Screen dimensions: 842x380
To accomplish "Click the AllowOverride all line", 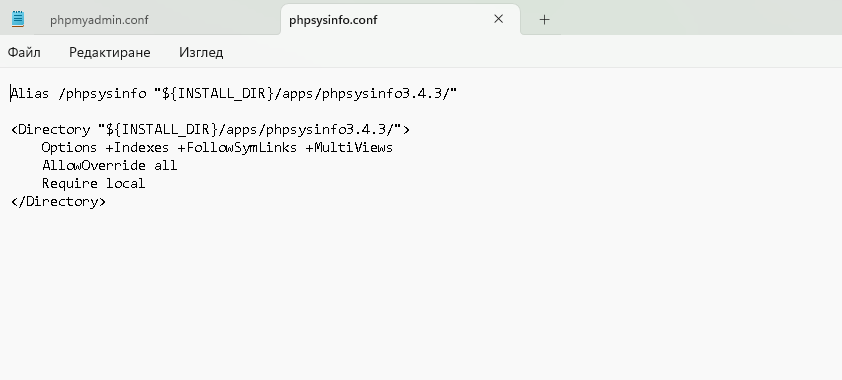I will [110, 165].
